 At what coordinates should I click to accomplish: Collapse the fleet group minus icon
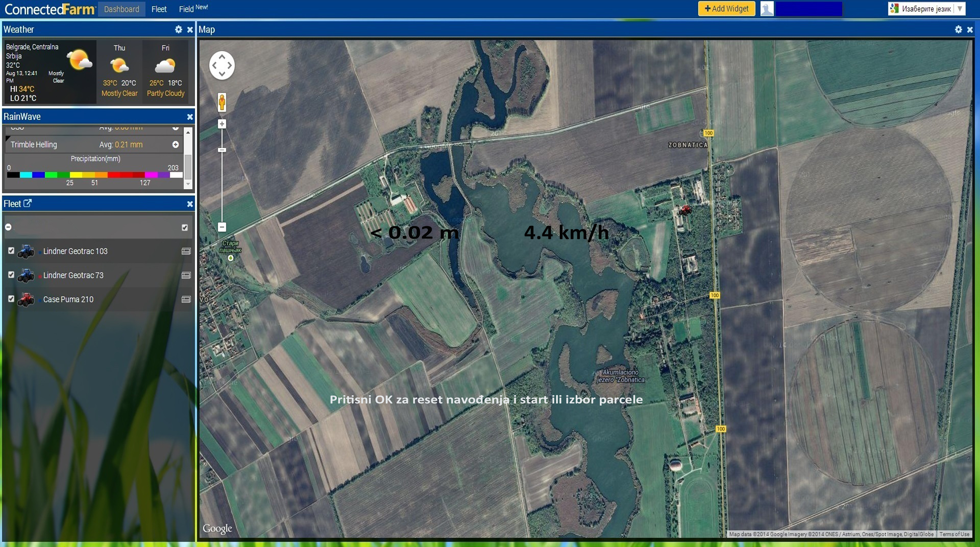[x=8, y=227]
